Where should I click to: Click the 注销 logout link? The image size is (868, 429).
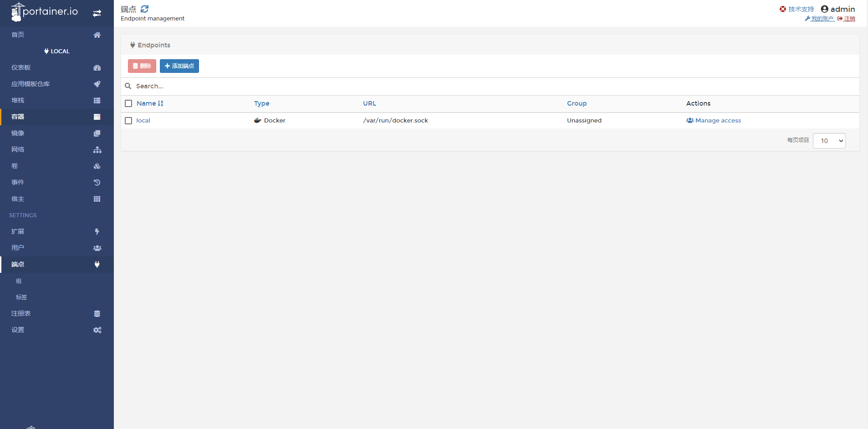coord(846,19)
